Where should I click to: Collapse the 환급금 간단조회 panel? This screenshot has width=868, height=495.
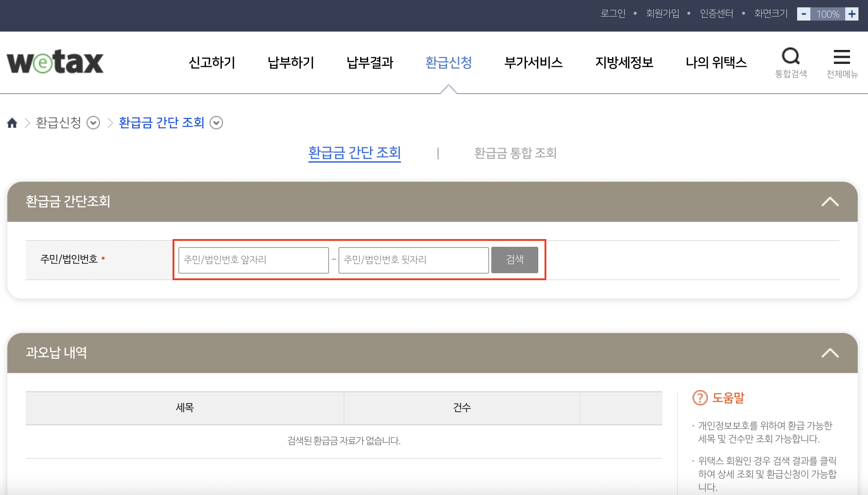click(x=830, y=202)
